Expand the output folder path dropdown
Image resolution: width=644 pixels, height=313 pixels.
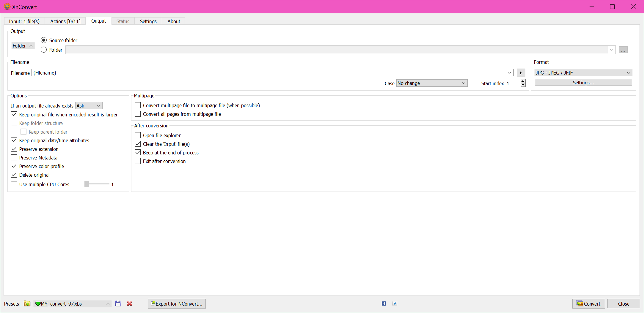[612, 50]
